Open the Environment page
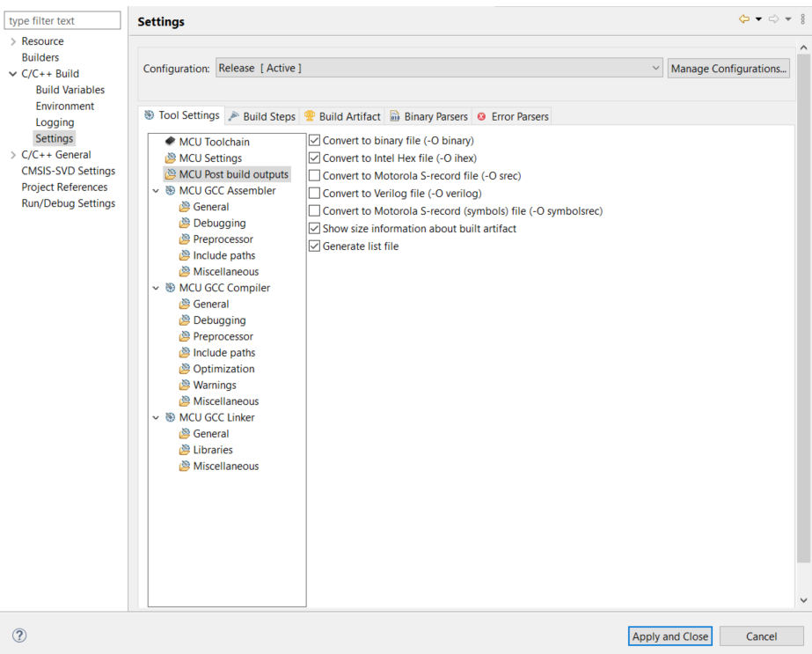812x654 pixels. (65, 106)
